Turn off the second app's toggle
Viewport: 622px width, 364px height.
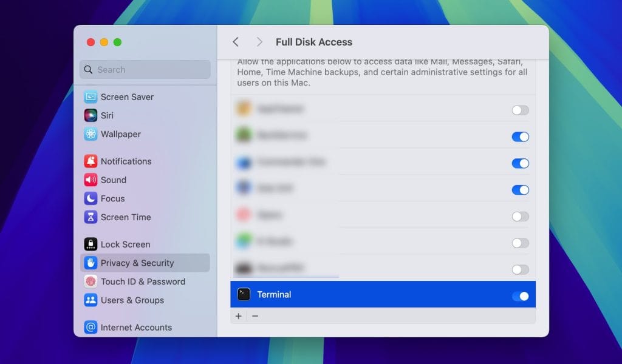pos(520,136)
